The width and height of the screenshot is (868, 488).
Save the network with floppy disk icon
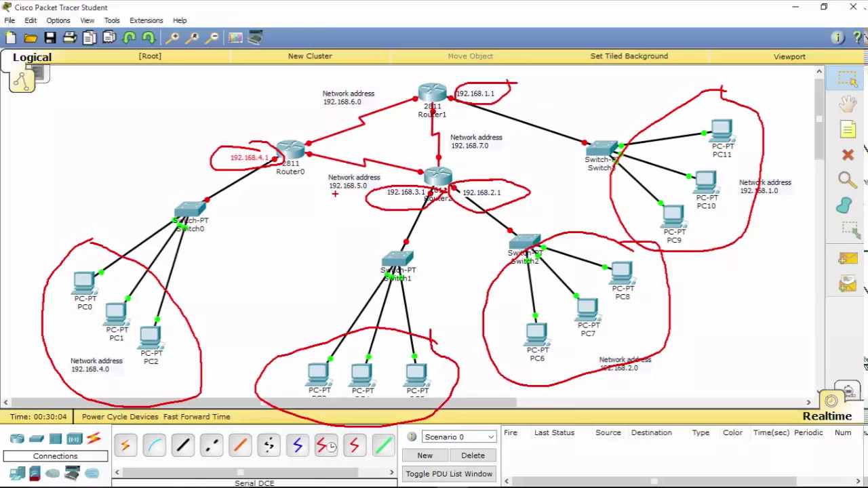[x=50, y=38]
